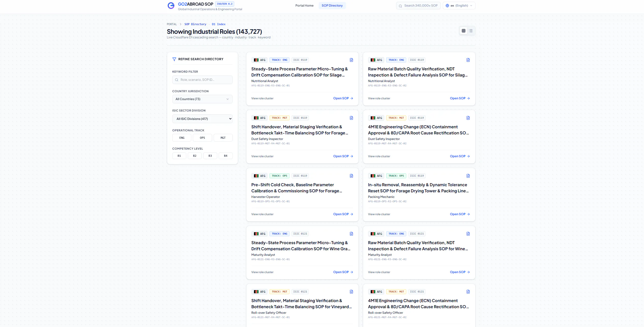This screenshot has width=644, height=327.
Task: Click document icon on AFG-0121-ENG-R3-ENG-SC-01 card
Action: (351, 234)
